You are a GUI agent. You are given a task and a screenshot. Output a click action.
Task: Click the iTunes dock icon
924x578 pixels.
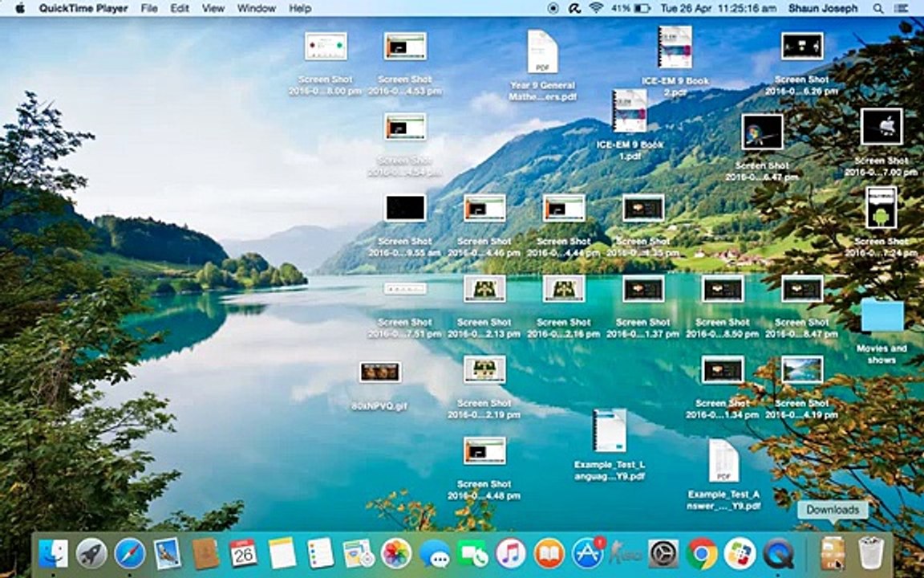511,553
